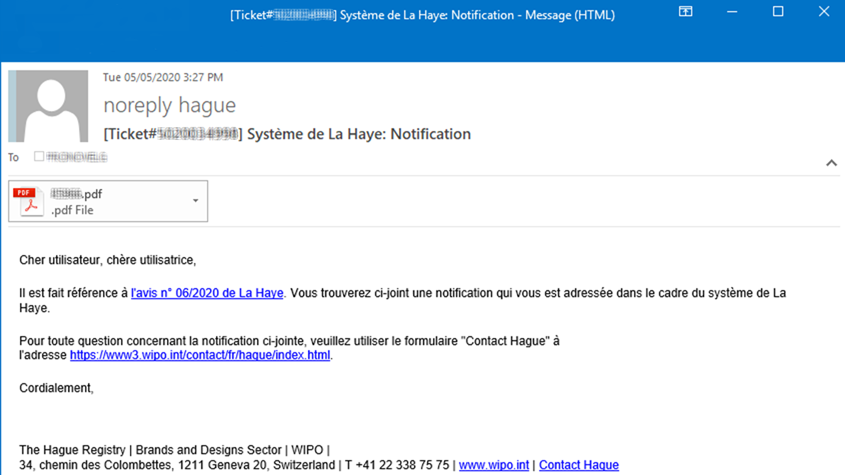Maximize the message window
The width and height of the screenshot is (845, 475).
(778, 12)
